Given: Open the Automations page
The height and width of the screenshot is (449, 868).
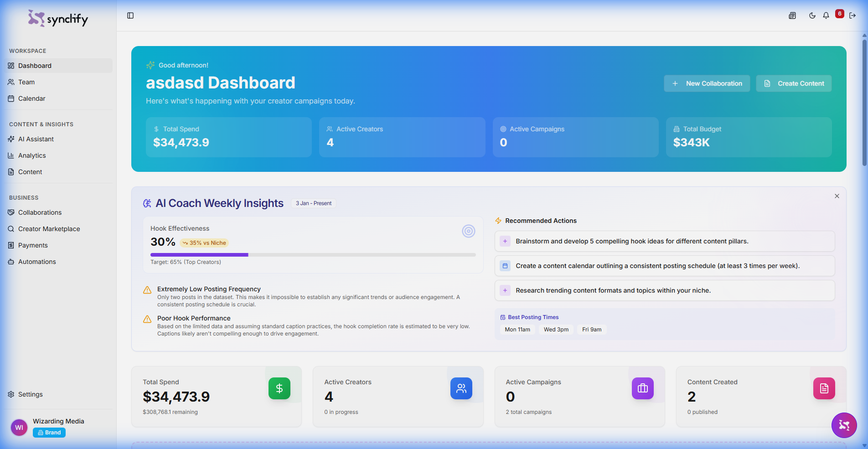Looking at the screenshot, I should (36, 261).
